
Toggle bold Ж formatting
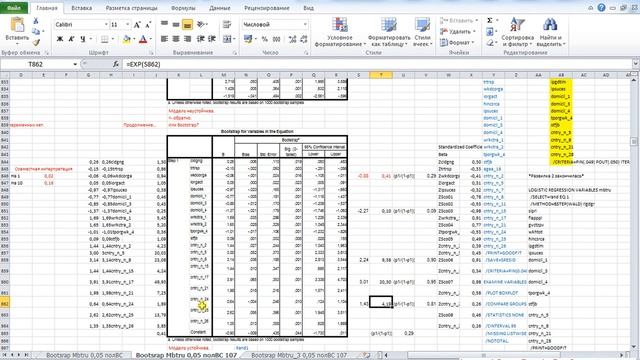point(60,39)
